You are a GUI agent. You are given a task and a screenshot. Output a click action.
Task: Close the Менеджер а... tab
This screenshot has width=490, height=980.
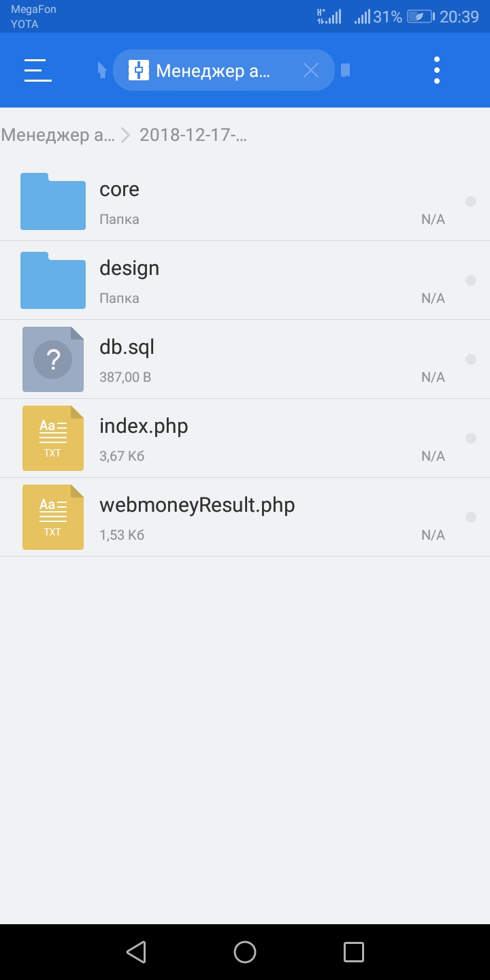click(x=311, y=70)
